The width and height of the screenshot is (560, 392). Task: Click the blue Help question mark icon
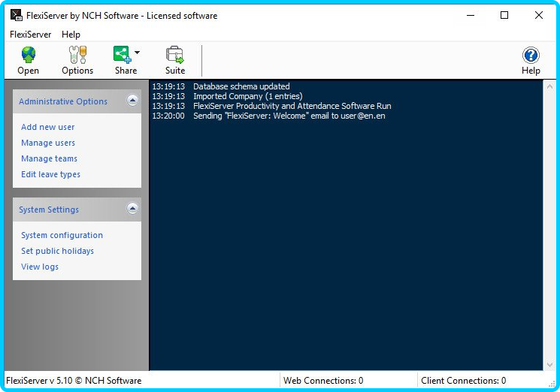531,55
